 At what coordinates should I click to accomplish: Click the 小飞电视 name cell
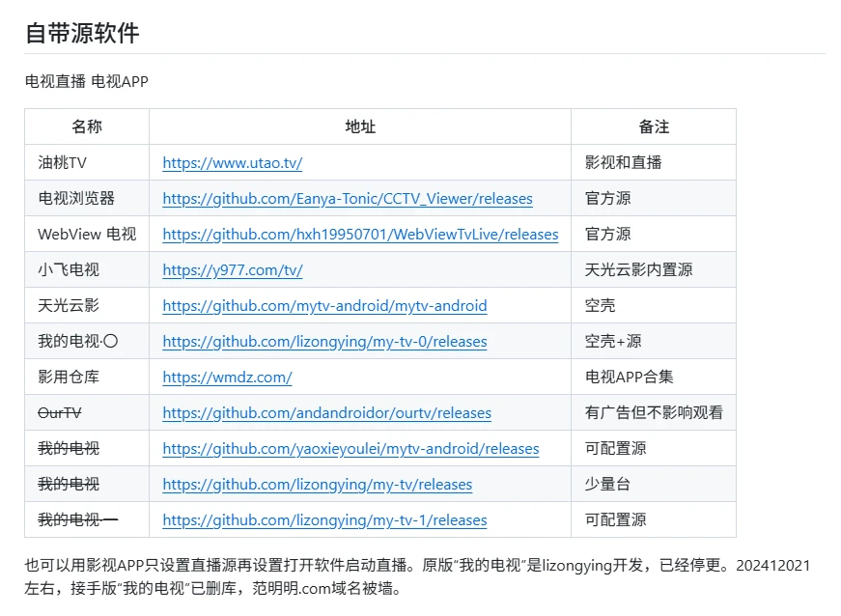point(69,270)
